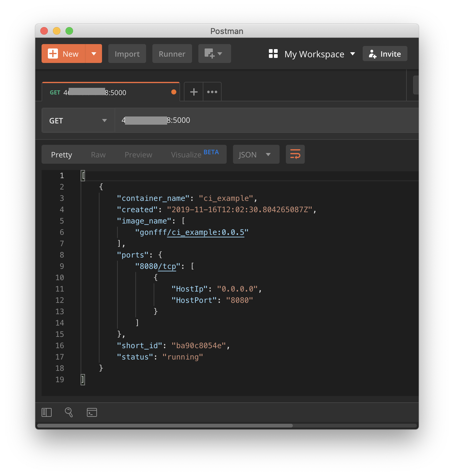The height and width of the screenshot is (476, 454).
Task: Open the My Workspace dropdown
Action: point(320,54)
